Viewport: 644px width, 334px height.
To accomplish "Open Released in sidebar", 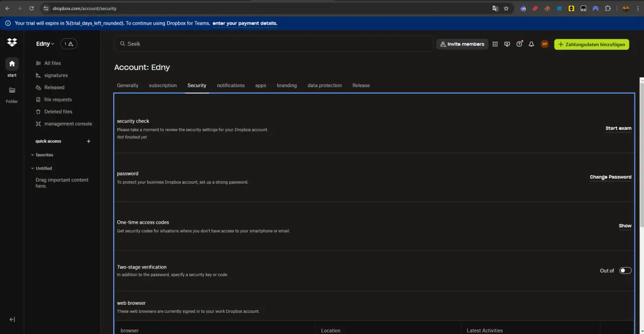I will (54, 88).
